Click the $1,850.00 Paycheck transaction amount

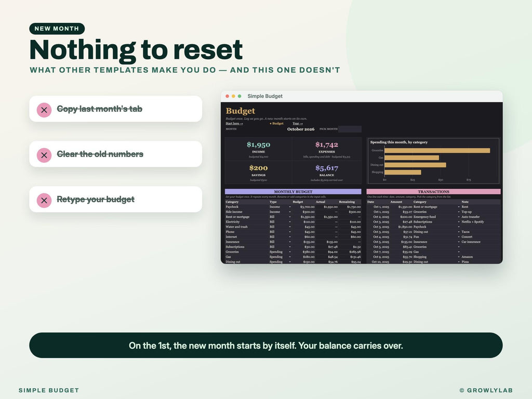coord(405,227)
